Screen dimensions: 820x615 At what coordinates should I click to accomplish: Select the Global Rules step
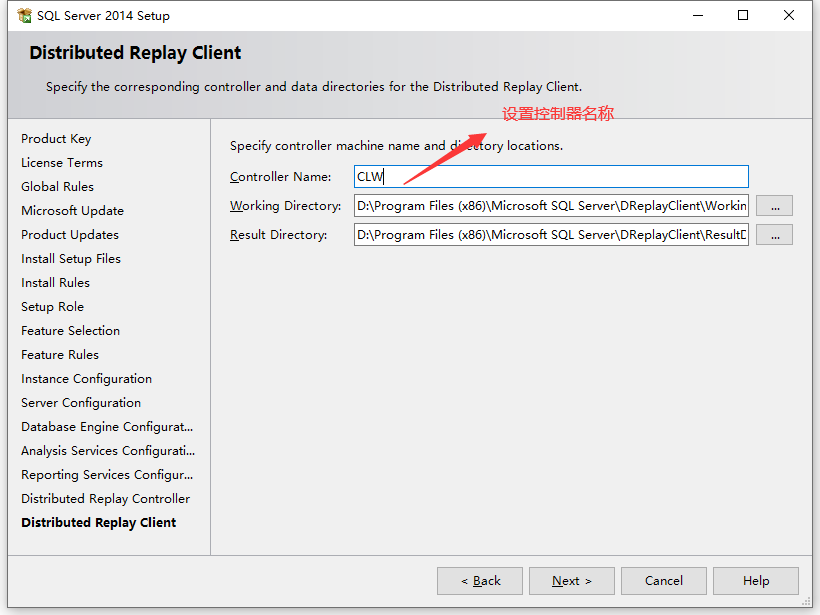pyautogui.click(x=58, y=187)
